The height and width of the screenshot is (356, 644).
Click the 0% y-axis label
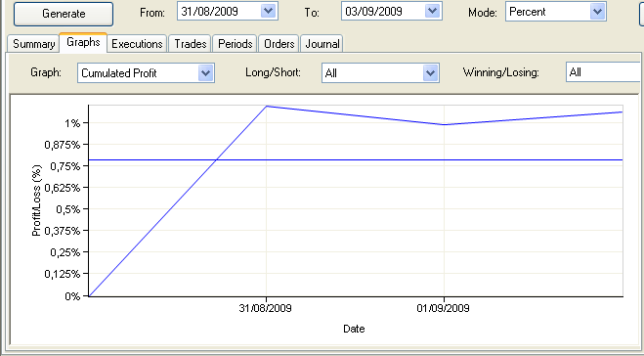(x=72, y=296)
